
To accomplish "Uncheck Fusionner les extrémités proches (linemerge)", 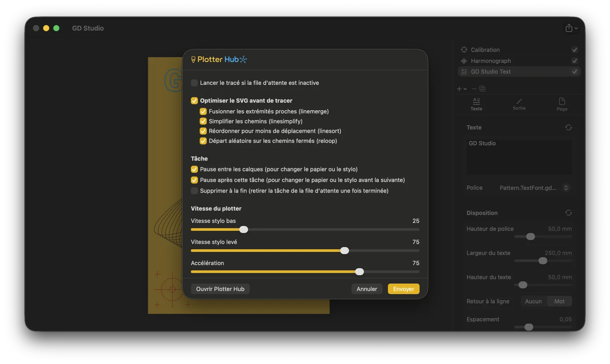I will pyautogui.click(x=203, y=112).
